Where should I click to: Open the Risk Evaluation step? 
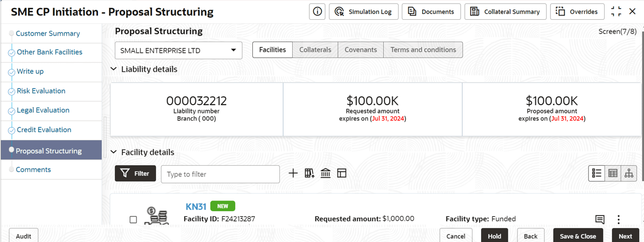[x=41, y=91]
